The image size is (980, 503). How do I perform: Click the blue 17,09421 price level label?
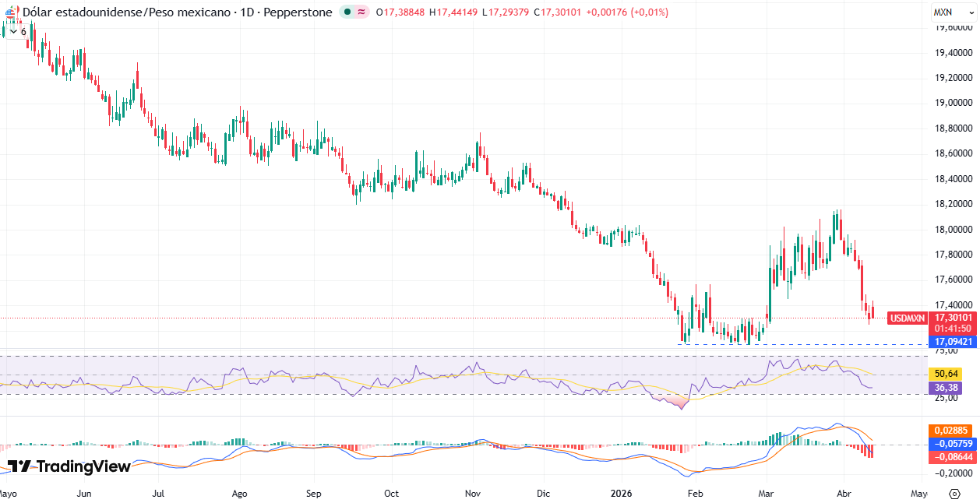pos(952,342)
